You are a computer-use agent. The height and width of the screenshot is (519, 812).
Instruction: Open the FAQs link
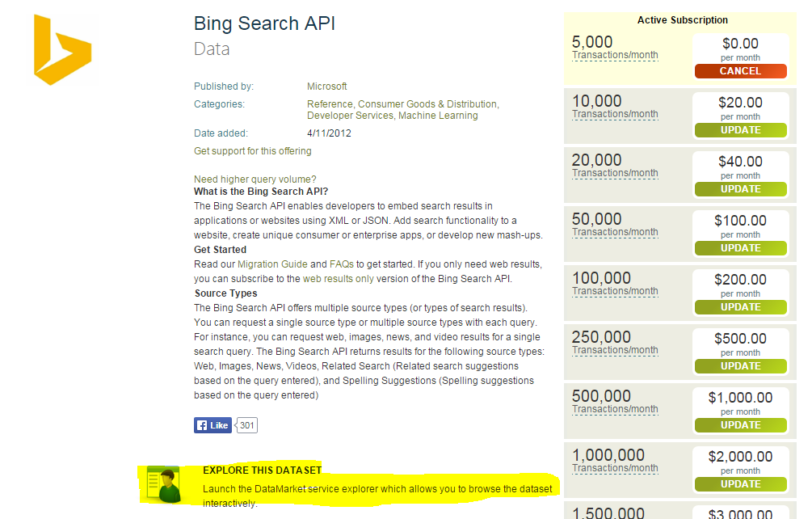(x=342, y=264)
